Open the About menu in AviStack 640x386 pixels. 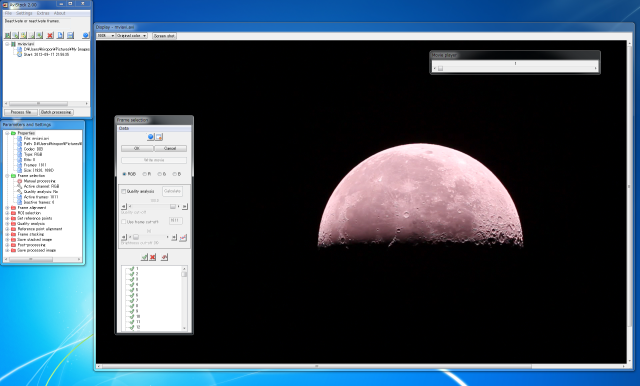tap(60, 13)
